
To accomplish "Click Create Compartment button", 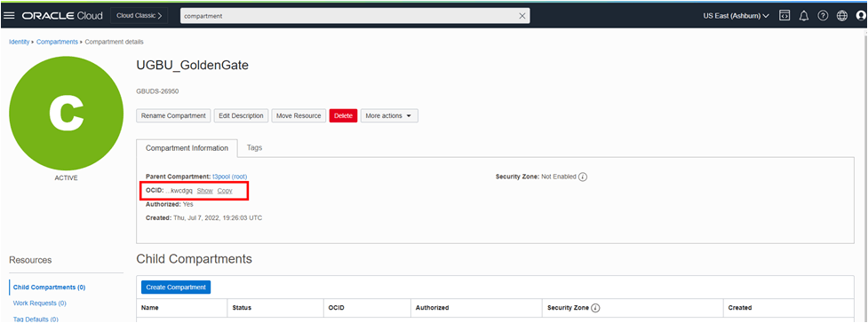I will 176,288.
